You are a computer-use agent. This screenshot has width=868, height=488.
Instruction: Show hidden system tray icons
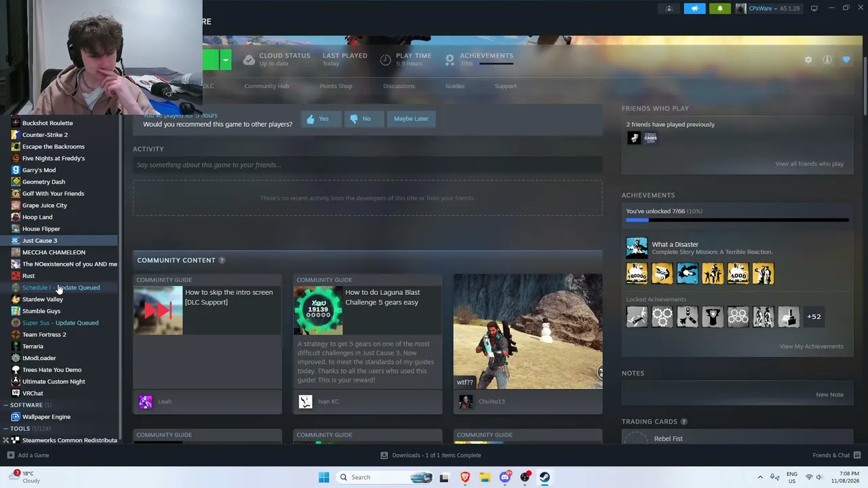[x=760, y=477]
